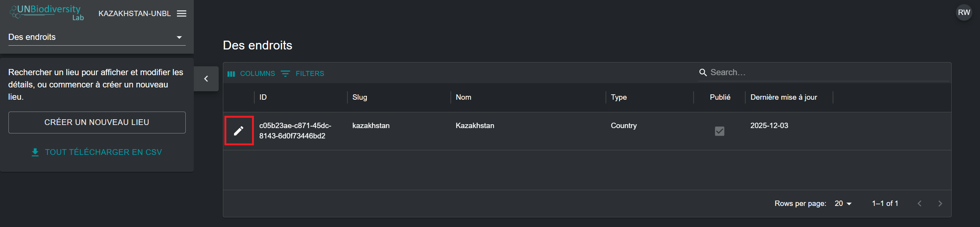
Task: Click CRÉER UN NOUVEAU LIEU button
Action: tap(97, 122)
